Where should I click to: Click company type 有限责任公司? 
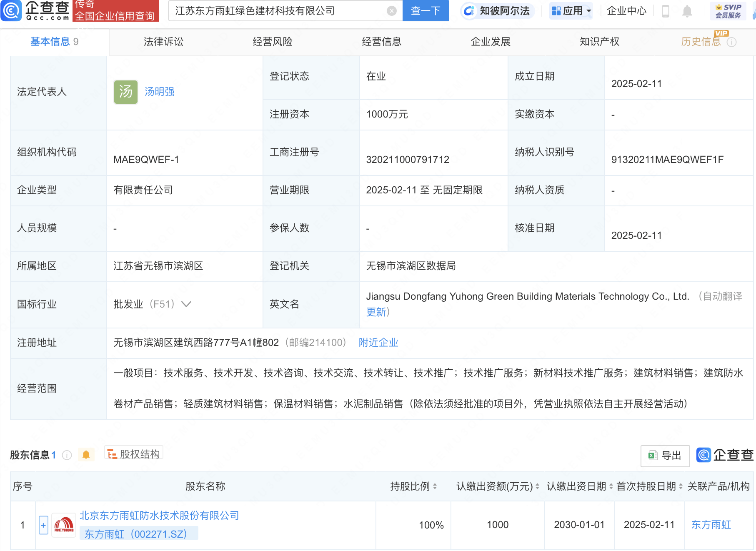coord(143,190)
